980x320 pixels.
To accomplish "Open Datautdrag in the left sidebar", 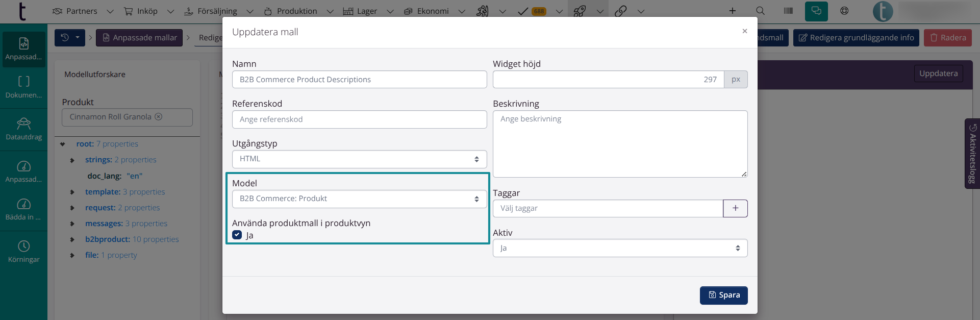I will [x=23, y=129].
